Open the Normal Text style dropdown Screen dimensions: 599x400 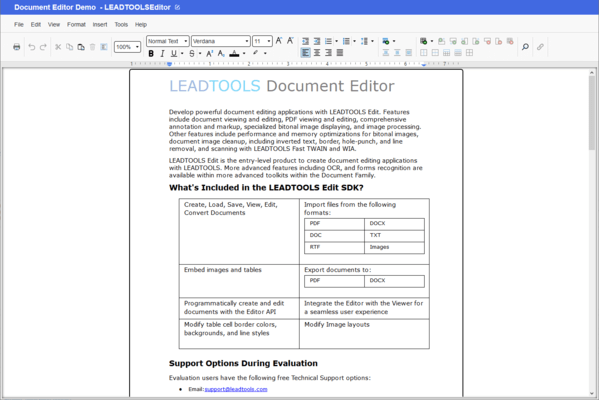click(168, 41)
